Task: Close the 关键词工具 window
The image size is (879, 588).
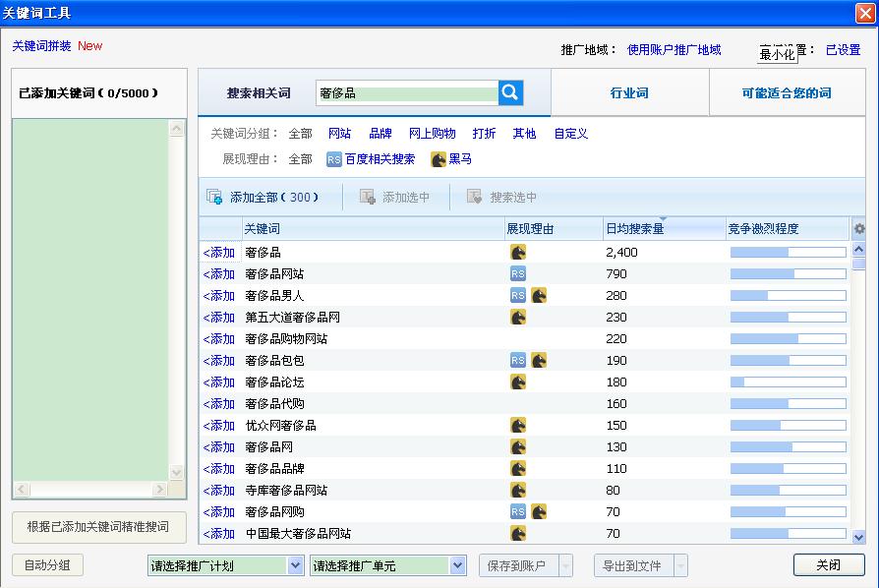Action: coord(864,13)
